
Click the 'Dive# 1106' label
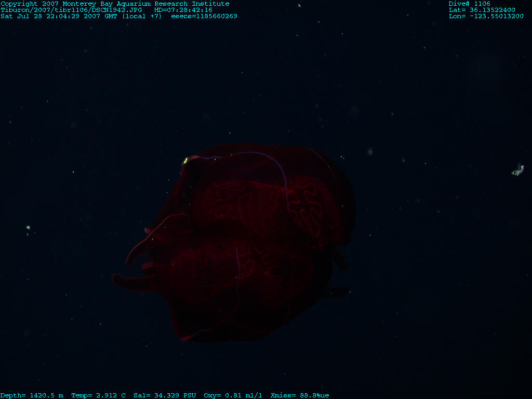[x=469, y=4]
